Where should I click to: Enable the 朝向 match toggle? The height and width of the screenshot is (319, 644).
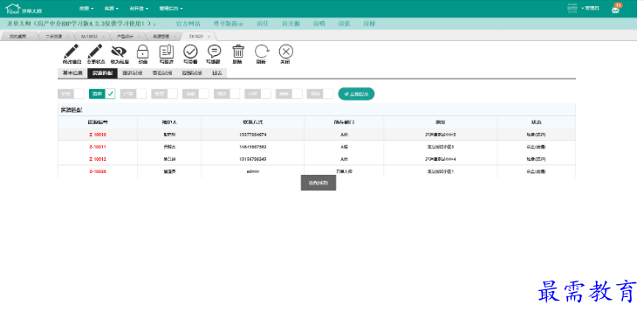coord(320,94)
